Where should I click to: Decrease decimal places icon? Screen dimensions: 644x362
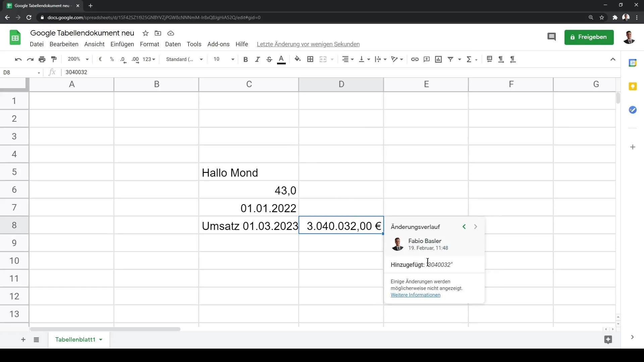[x=123, y=60]
